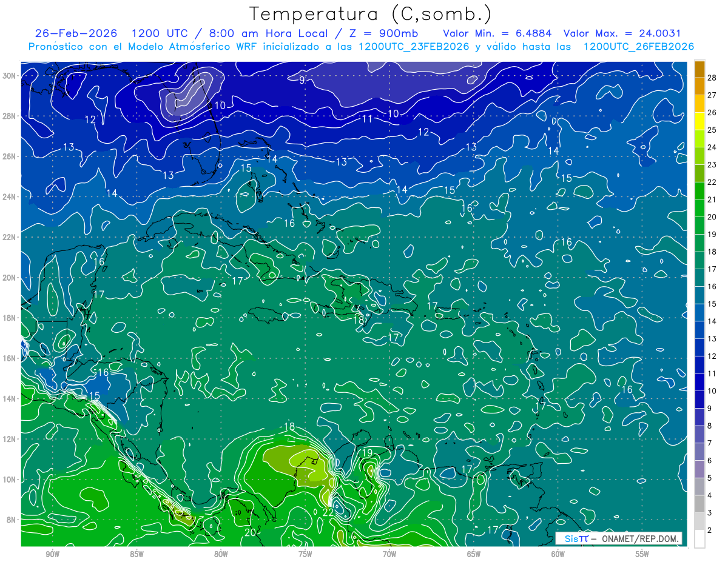The height and width of the screenshot is (562, 728).
Task: Click the '28N' latitude axis label
Action: coord(10,116)
